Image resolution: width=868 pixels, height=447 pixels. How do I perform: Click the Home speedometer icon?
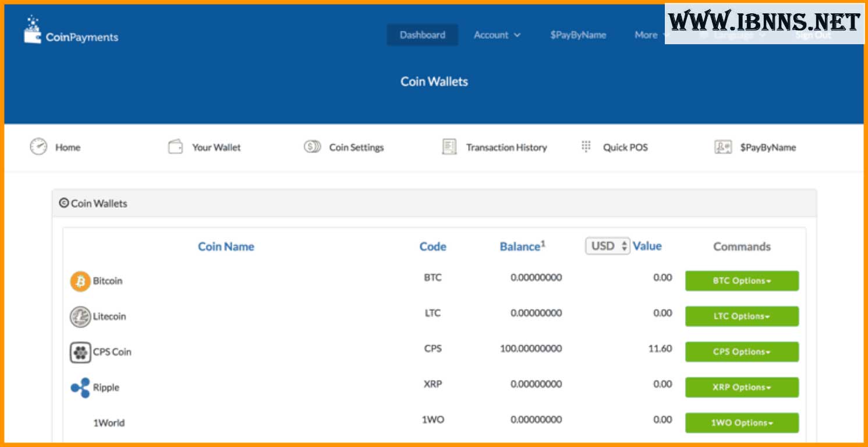click(38, 147)
